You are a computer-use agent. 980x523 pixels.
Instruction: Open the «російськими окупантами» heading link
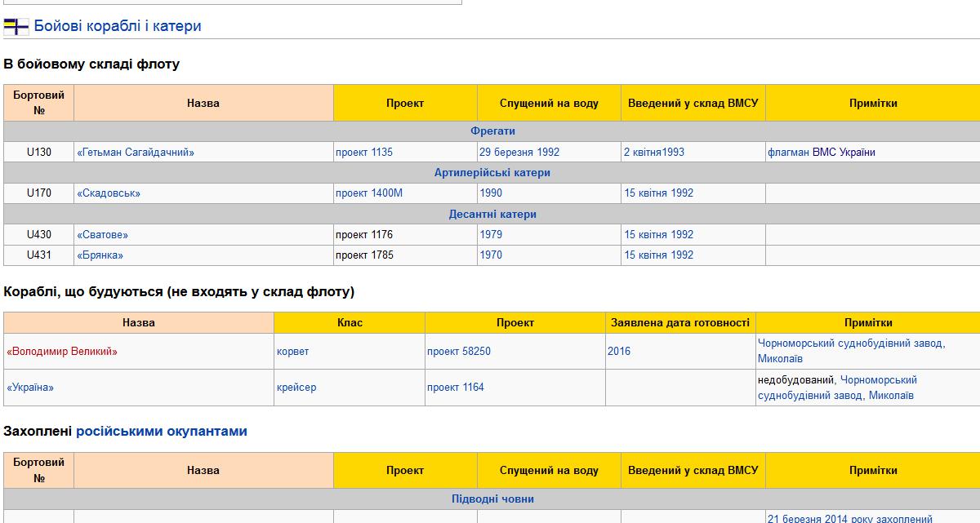[162, 432]
